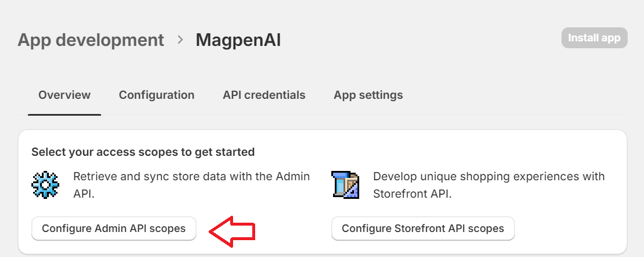Click the 'Select your access scopes' heading
Screen dimensions: 644x257
(143, 152)
